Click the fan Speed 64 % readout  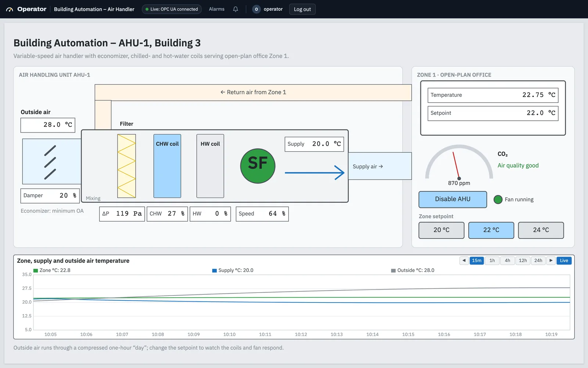262,214
